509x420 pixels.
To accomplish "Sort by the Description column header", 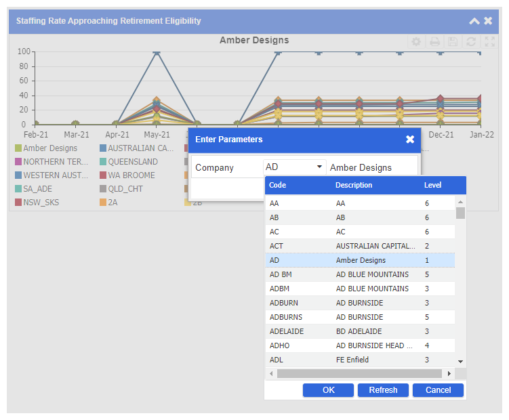I will [354, 185].
